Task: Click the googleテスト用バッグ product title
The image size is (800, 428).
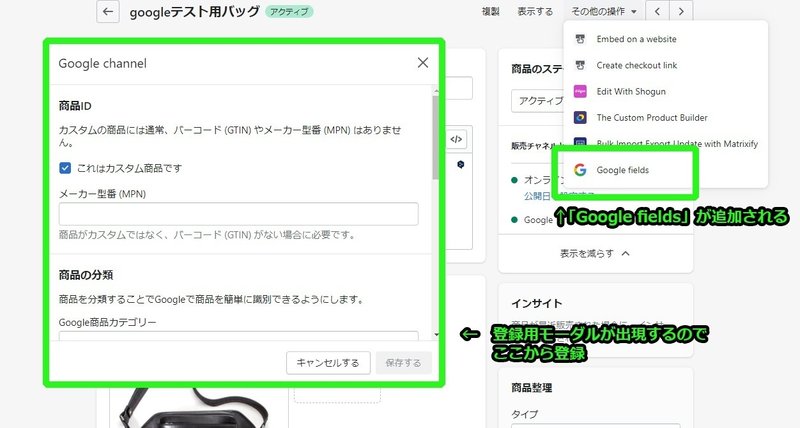Action: click(194, 11)
